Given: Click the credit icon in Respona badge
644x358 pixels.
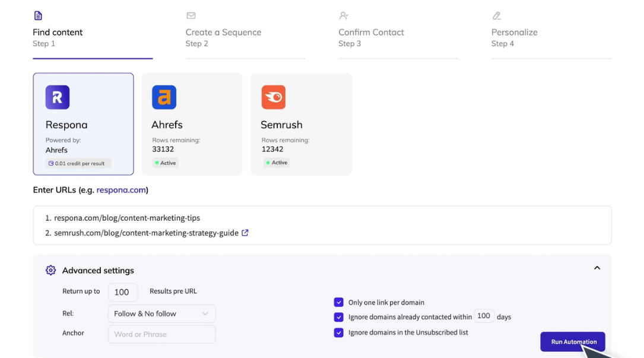Looking at the screenshot, I should click(x=51, y=163).
